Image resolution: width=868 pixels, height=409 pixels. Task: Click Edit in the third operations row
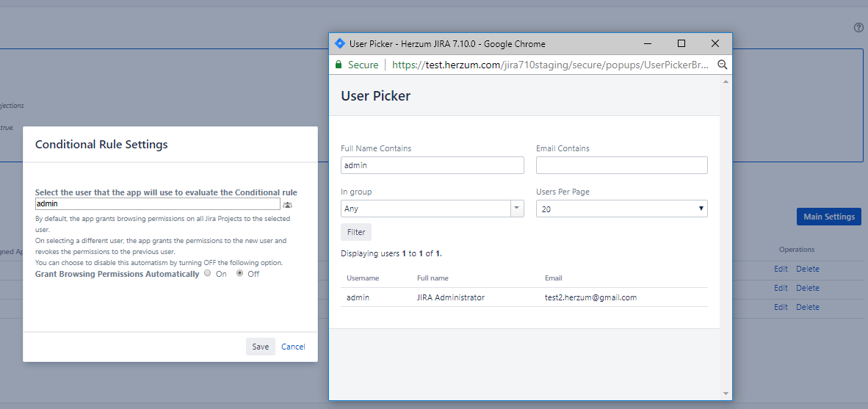[x=781, y=307]
